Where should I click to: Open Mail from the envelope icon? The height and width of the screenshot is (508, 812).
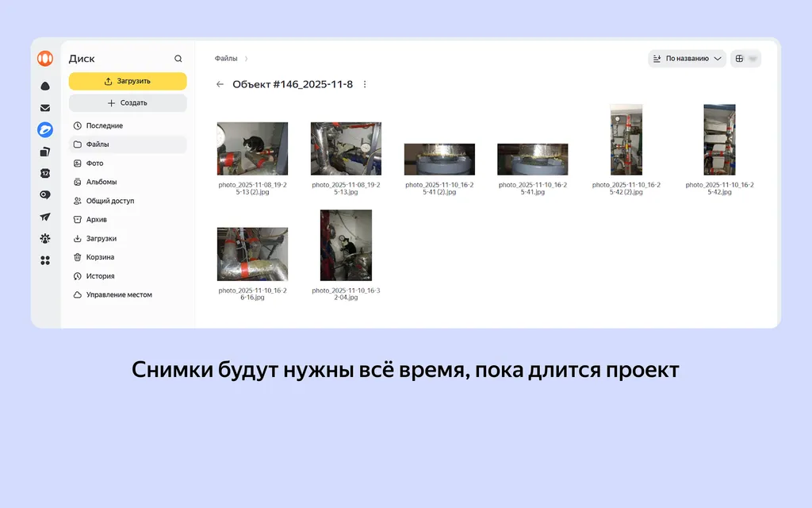(45, 108)
